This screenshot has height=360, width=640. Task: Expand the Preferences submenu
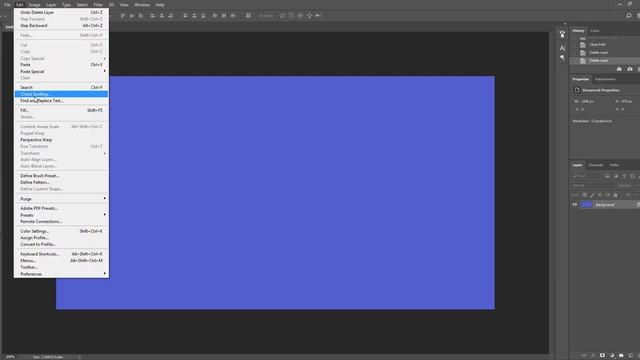tap(61, 273)
